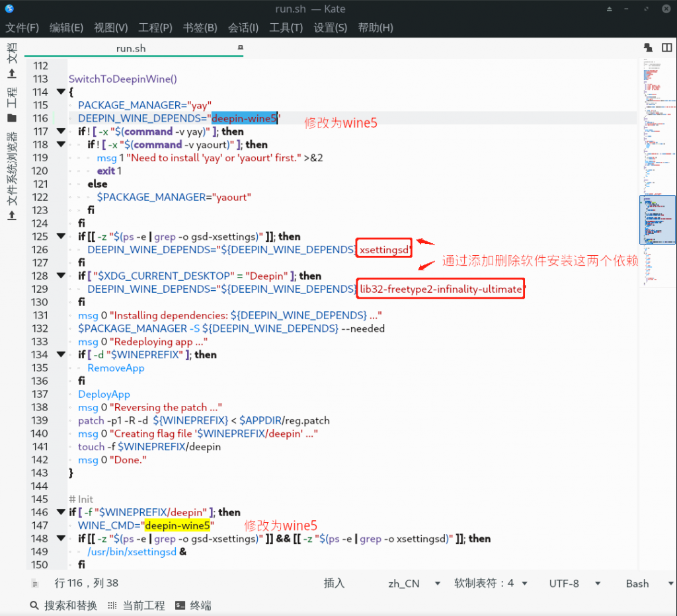Open the 搜索和替换 panel
The width and height of the screenshot is (677, 616).
(63, 605)
